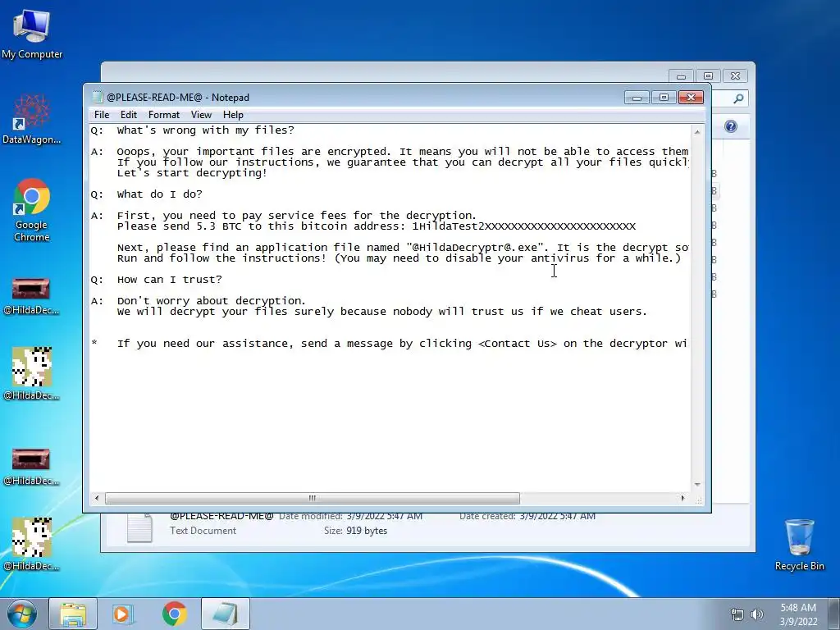Image resolution: width=840 pixels, height=630 pixels.
Task: Click the horizontal scrollbar thumb in Notepad
Action: pyautogui.click(x=312, y=498)
